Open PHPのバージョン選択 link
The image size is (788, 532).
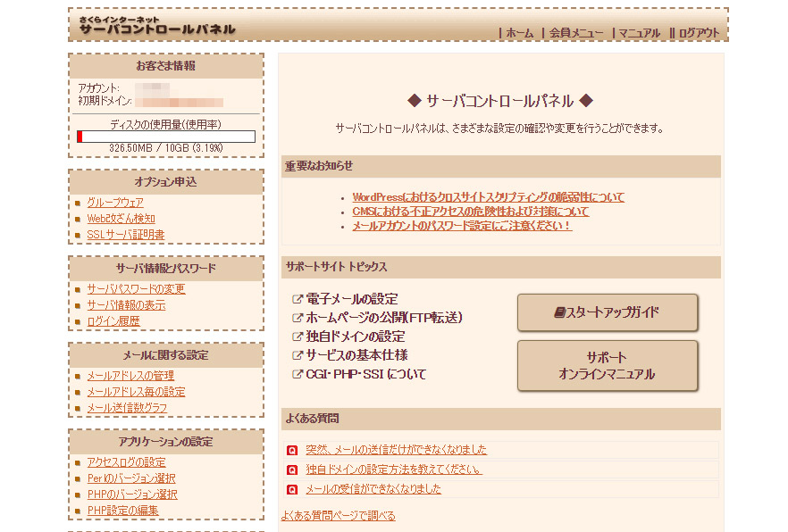coord(132,495)
